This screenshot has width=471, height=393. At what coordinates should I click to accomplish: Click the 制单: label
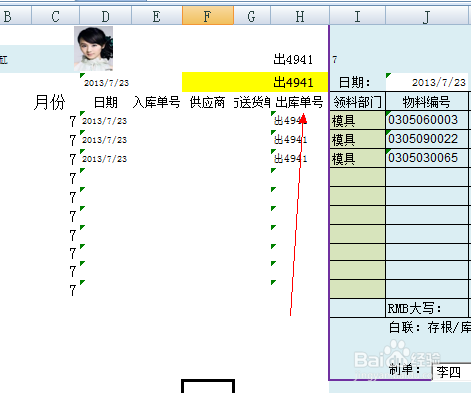tap(405, 370)
